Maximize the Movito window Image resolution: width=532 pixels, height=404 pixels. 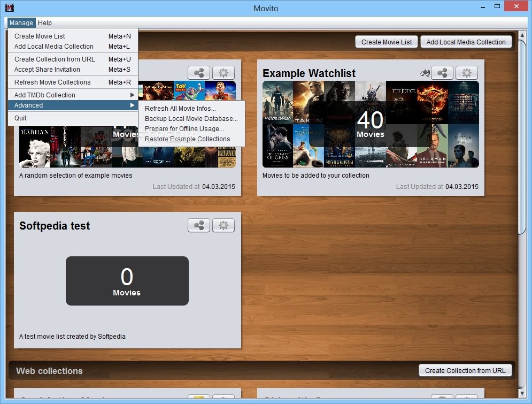497,6
